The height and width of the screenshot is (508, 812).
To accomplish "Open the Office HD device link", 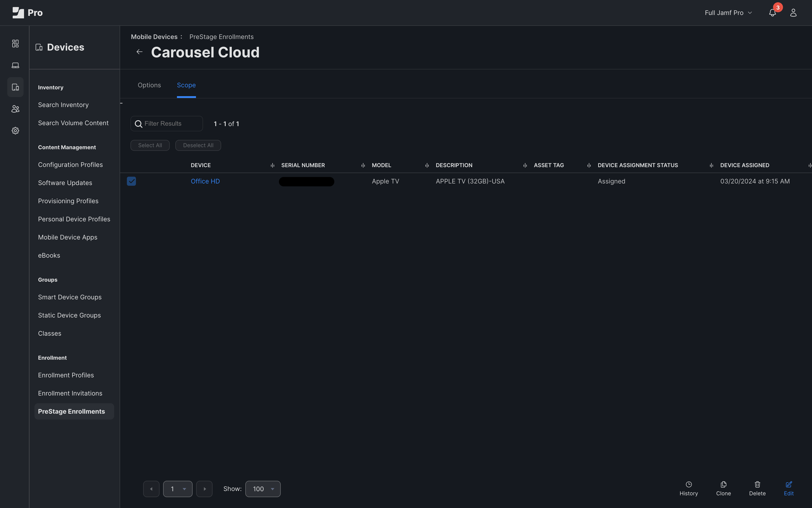I will (205, 181).
